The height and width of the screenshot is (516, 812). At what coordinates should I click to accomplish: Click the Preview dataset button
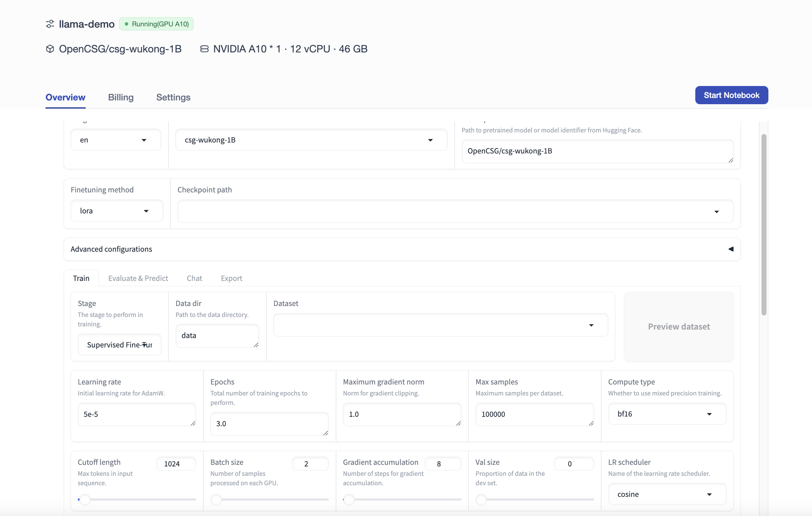[x=678, y=326]
